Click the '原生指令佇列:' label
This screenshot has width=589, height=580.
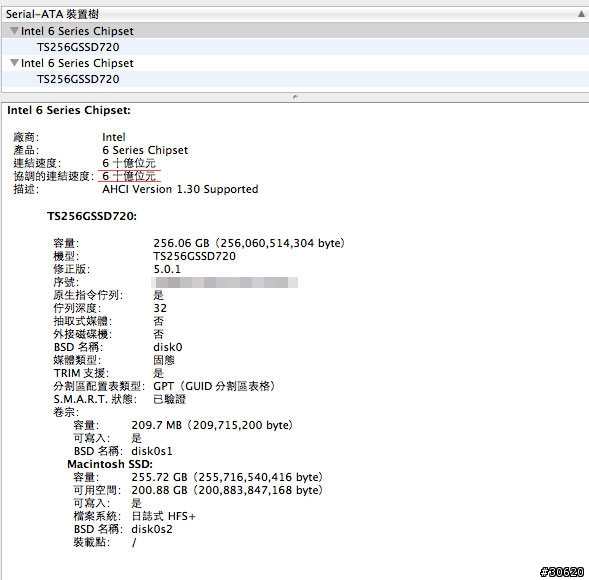pyautogui.click(x=88, y=295)
